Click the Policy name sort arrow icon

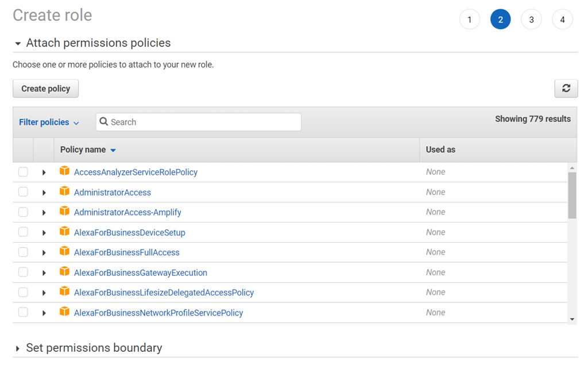[x=113, y=150]
